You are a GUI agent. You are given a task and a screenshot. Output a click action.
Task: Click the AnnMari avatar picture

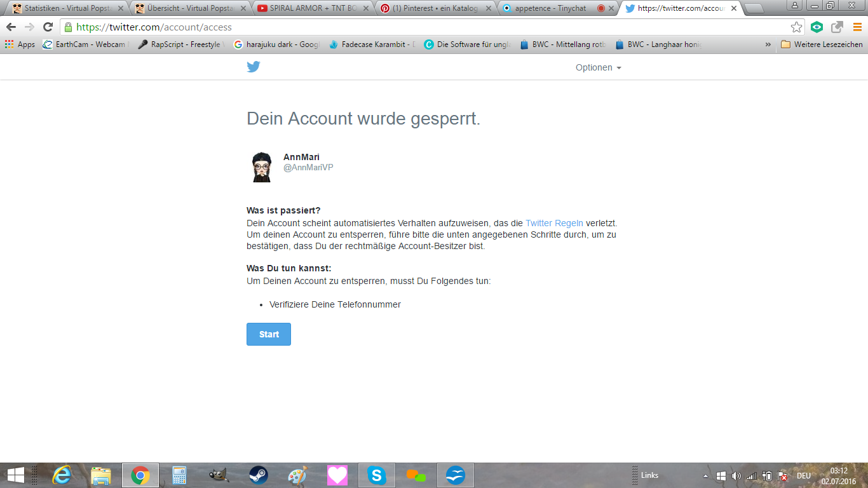(x=261, y=167)
